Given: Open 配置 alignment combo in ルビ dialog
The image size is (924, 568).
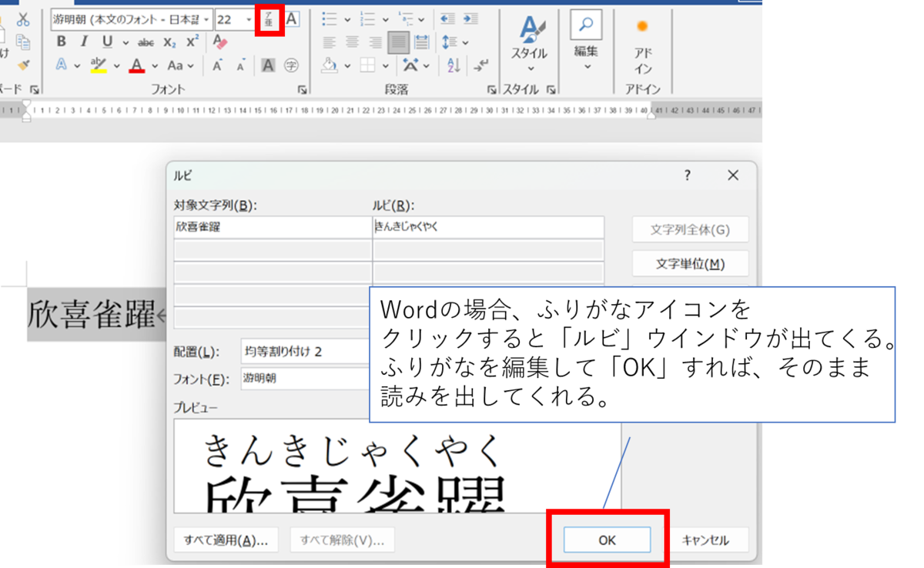Looking at the screenshot, I should pyautogui.click(x=306, y=352).
